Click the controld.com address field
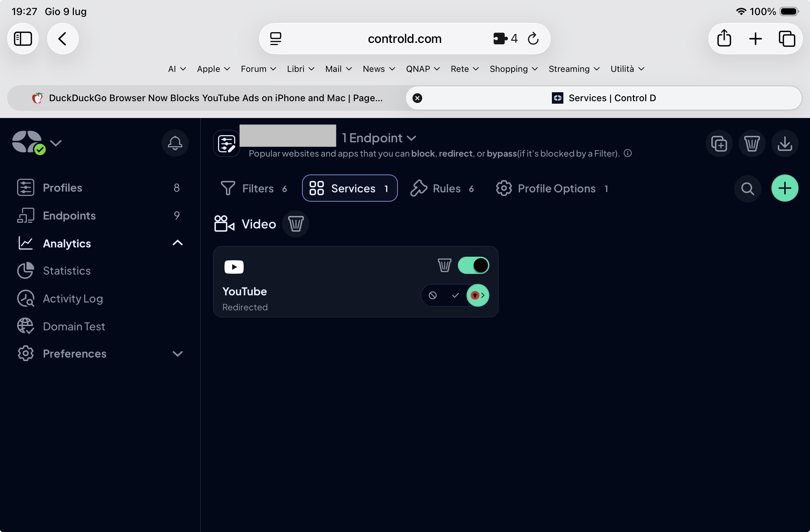Screen dimensions: 810x532 (x=405, y=39)
